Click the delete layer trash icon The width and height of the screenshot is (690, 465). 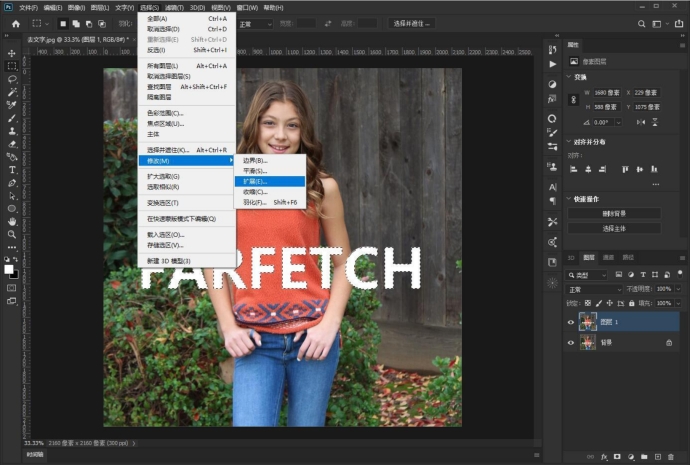[671, 457]
